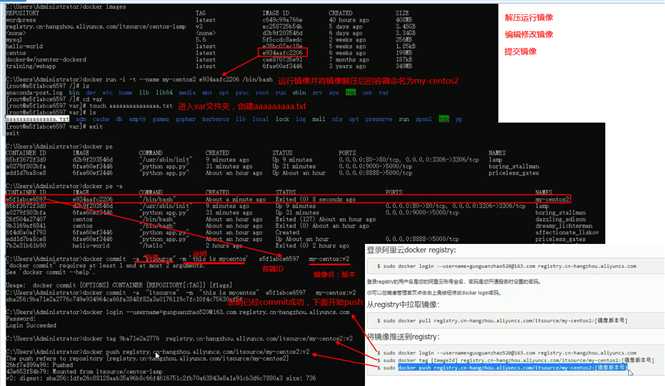
Task: Click 'Exited (127) About an hour ago' status
Action: coord(325,219)
